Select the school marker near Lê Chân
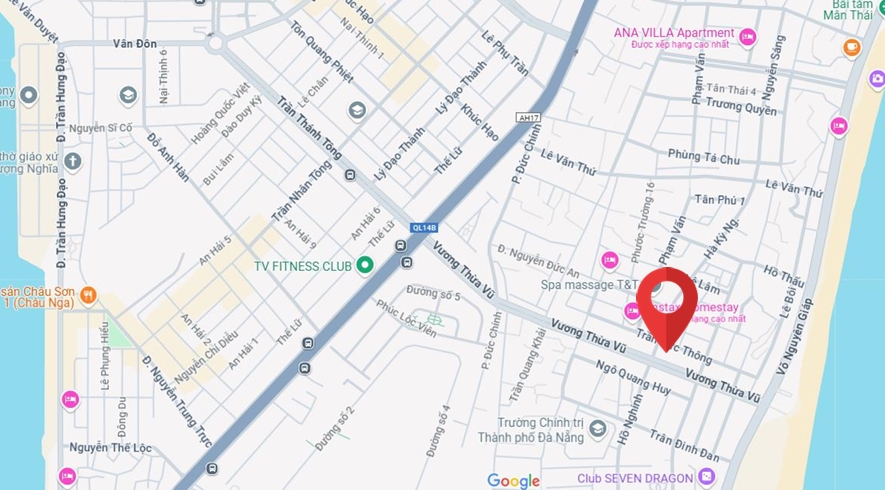The width and height of the screenshot is (885, 490). click(x=357, y=110)
